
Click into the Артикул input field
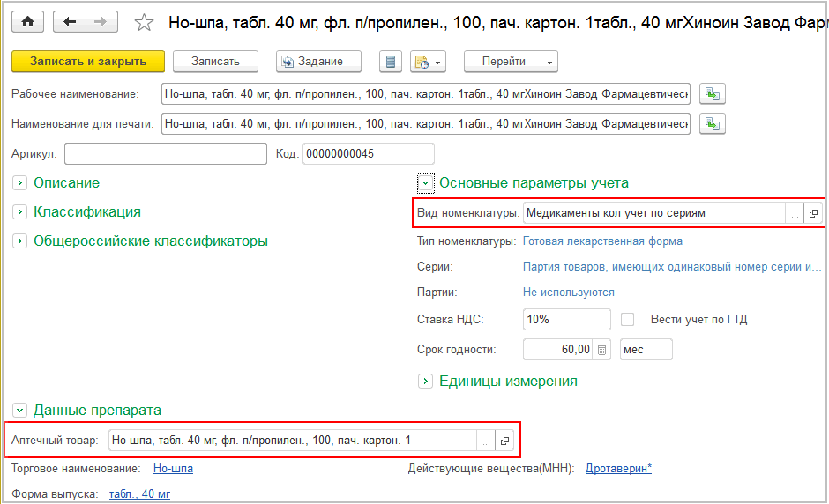point(165,154)
